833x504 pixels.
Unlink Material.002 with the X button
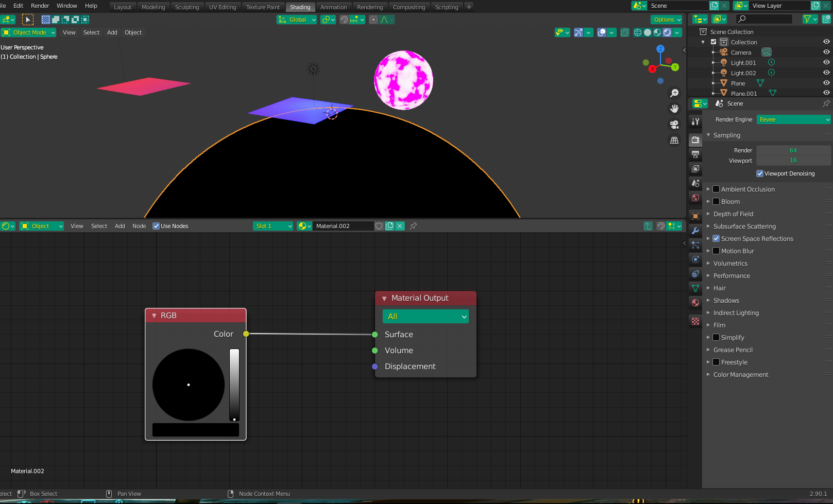click(400, 226)
